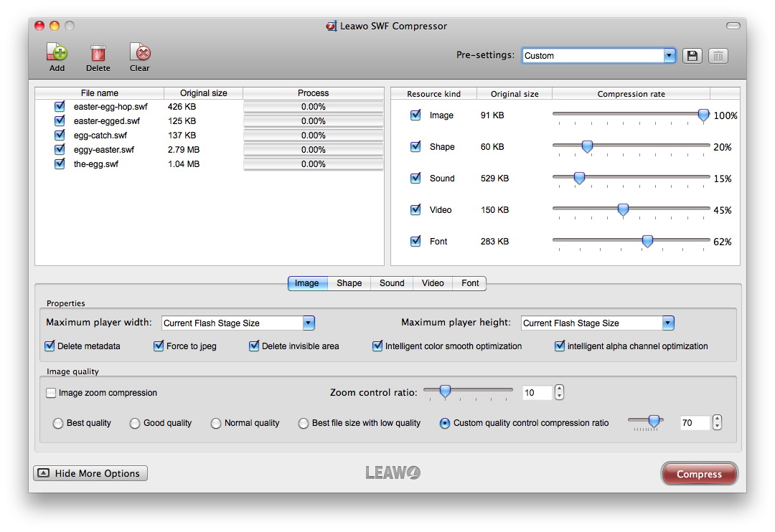Click Image compression rate slider handle
Viewport: 775px width, 532px height.
pos(703,115)
